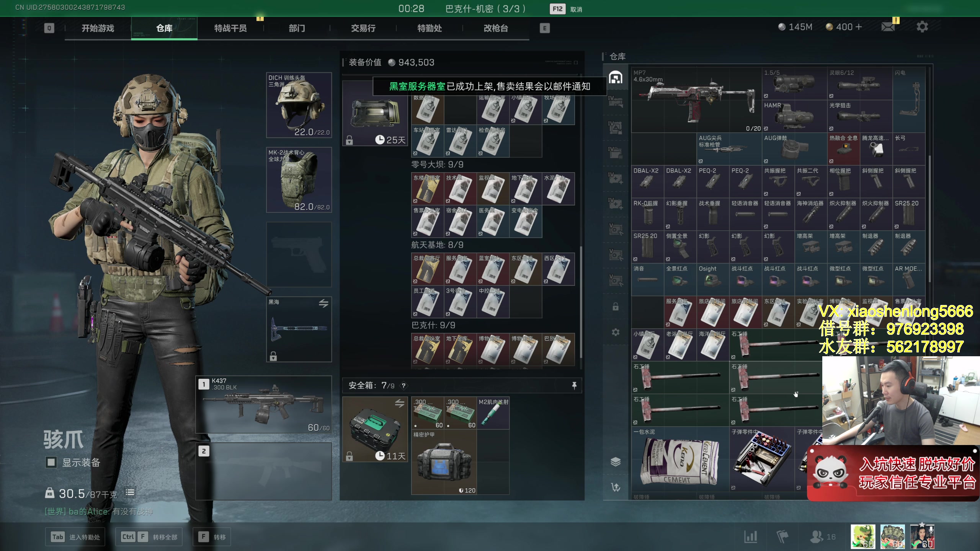Select the 黑海 melee axe slot
Screen dimensions: 980x551
pyautogui.click(x=299, y=329)
